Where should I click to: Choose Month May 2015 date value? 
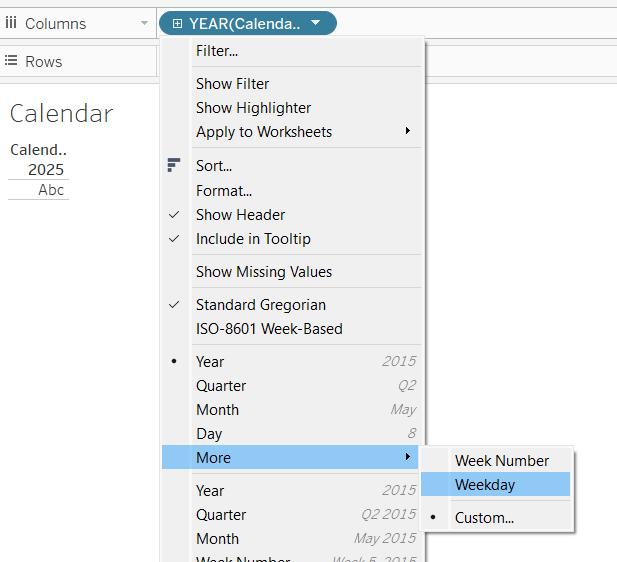[x=217, y=539]
